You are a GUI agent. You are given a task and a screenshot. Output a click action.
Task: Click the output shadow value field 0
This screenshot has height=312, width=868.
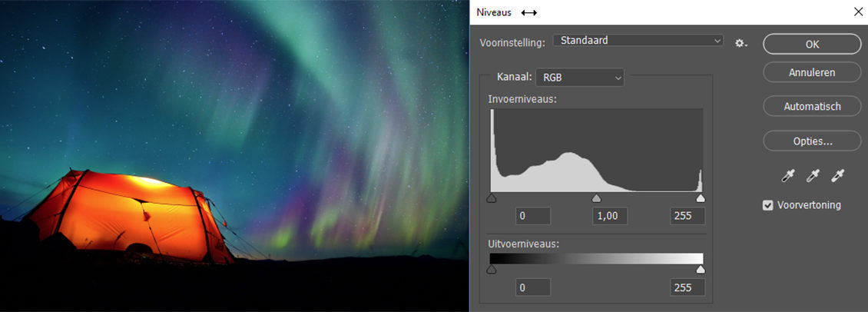click(x=533, y=287)
